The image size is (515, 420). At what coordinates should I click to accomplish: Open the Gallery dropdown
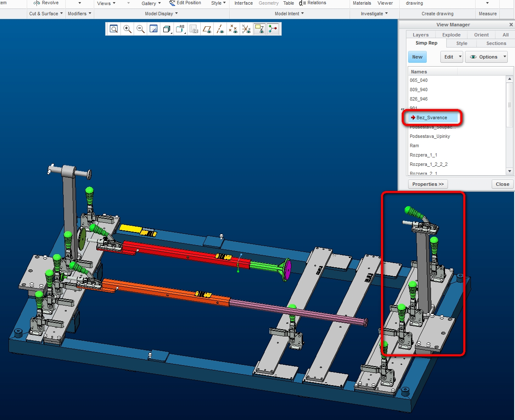151,3
